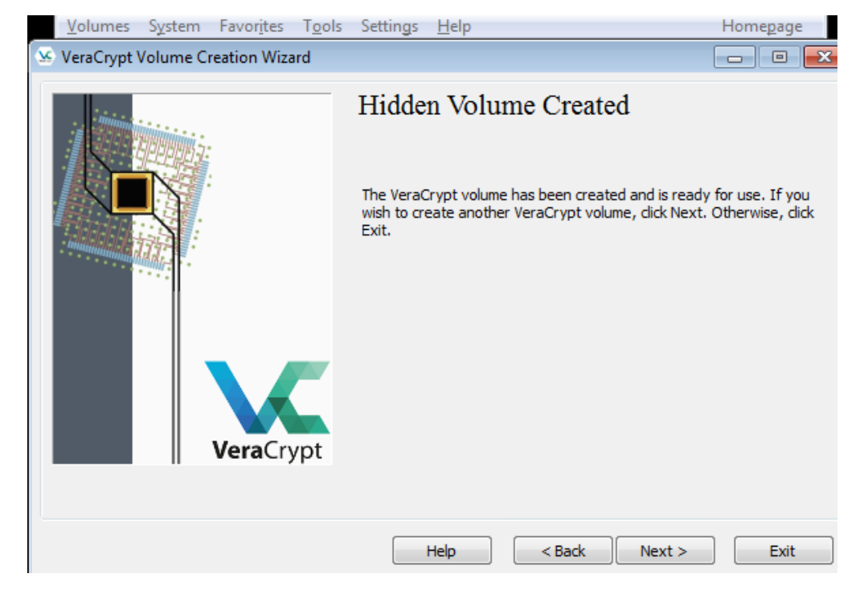Open the System menu
This screenshot has height=590, width=868.
point(174,26)
